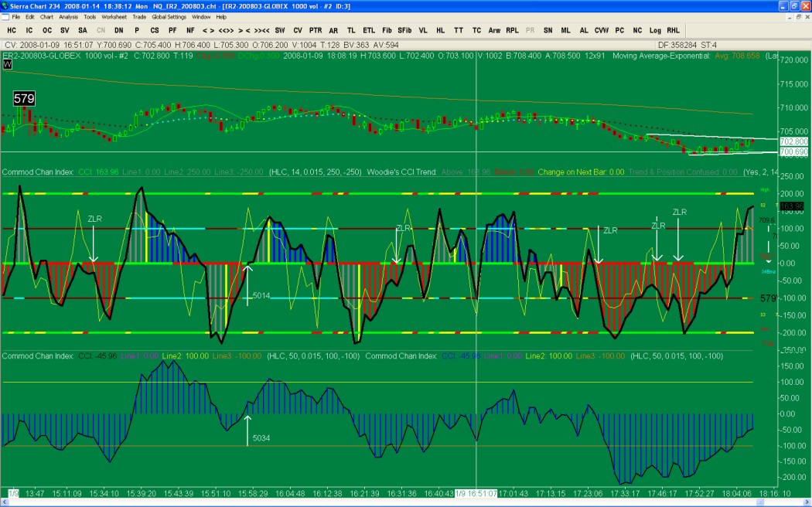Click the TC toolbar button
812x507 pixels.
[x=476, y=30]
